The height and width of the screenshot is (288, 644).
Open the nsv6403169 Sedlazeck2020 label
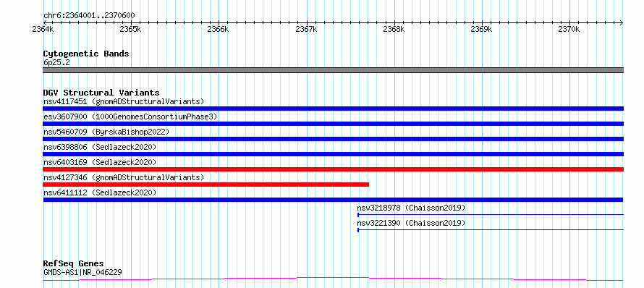100,162
